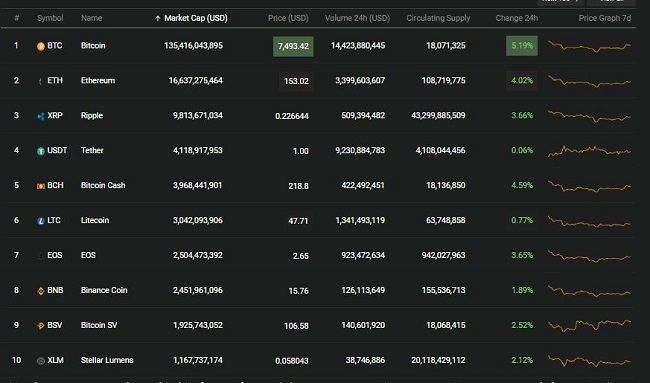
Task: Open the EOS name link
Action: (x=88, y=255)
